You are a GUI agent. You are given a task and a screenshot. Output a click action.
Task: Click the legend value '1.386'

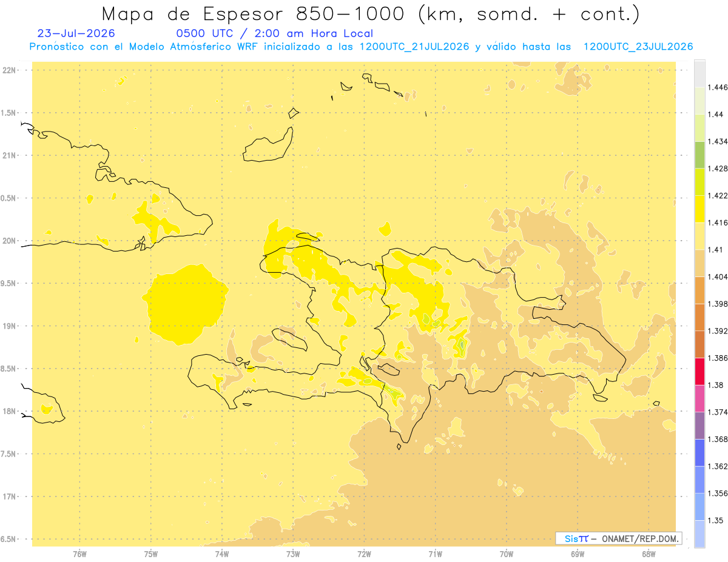pyautogui.click(x=717, y=358)
